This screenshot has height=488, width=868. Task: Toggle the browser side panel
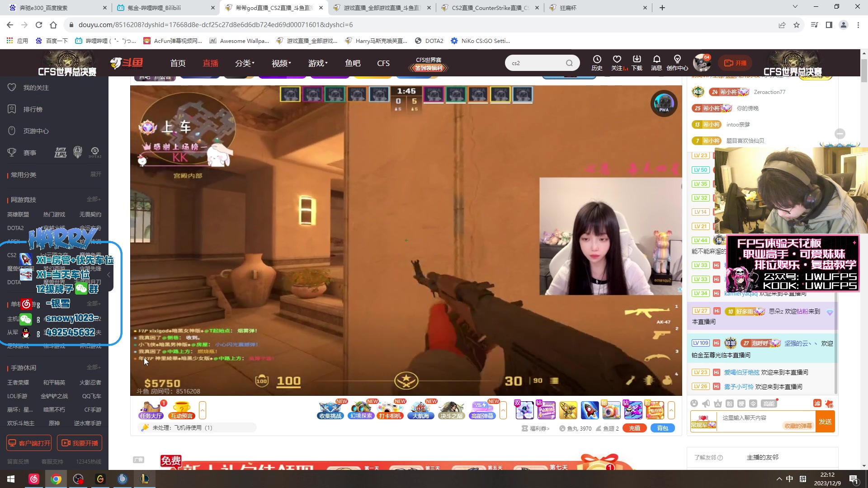pos(829,25)
